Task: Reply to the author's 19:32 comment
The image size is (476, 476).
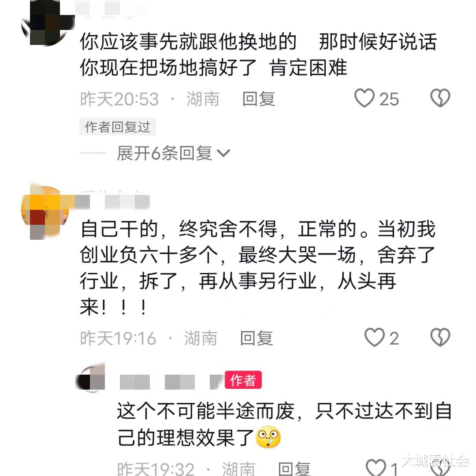Action: (294, 469)
